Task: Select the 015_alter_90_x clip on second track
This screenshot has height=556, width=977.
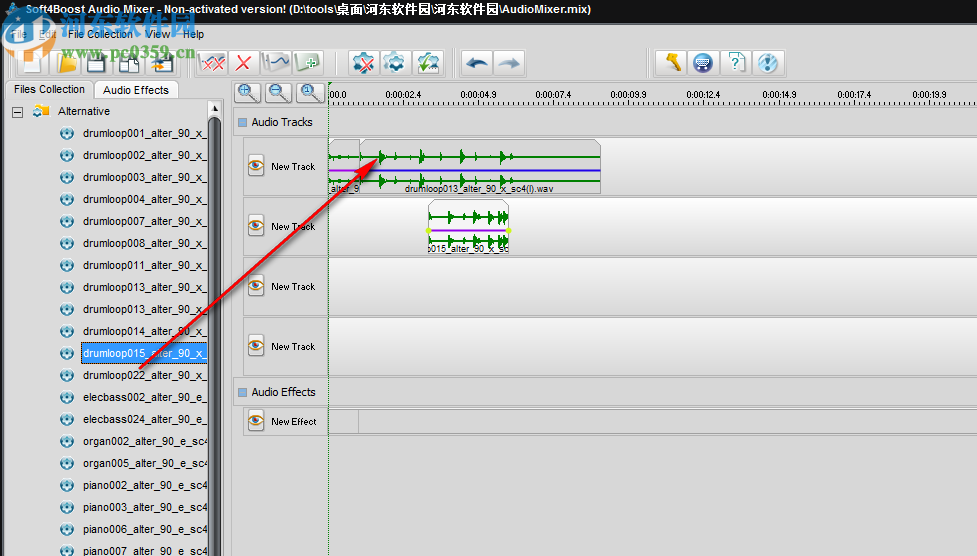Action: coord(469,226)
